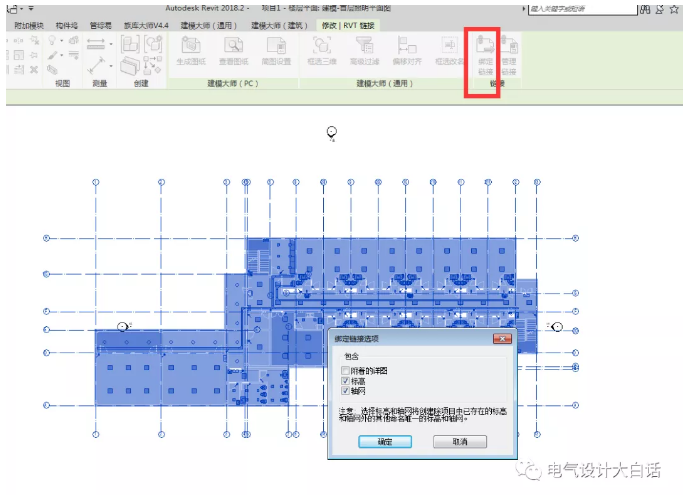Click communication center icon beside binoculars
This screenshot has width=687, height=495.
(659, 9)
